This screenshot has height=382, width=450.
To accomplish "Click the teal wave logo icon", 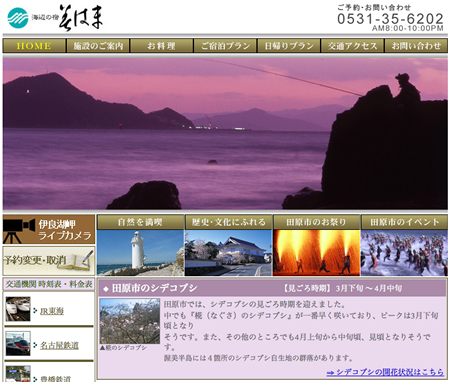I will click(x=18, y=18).
